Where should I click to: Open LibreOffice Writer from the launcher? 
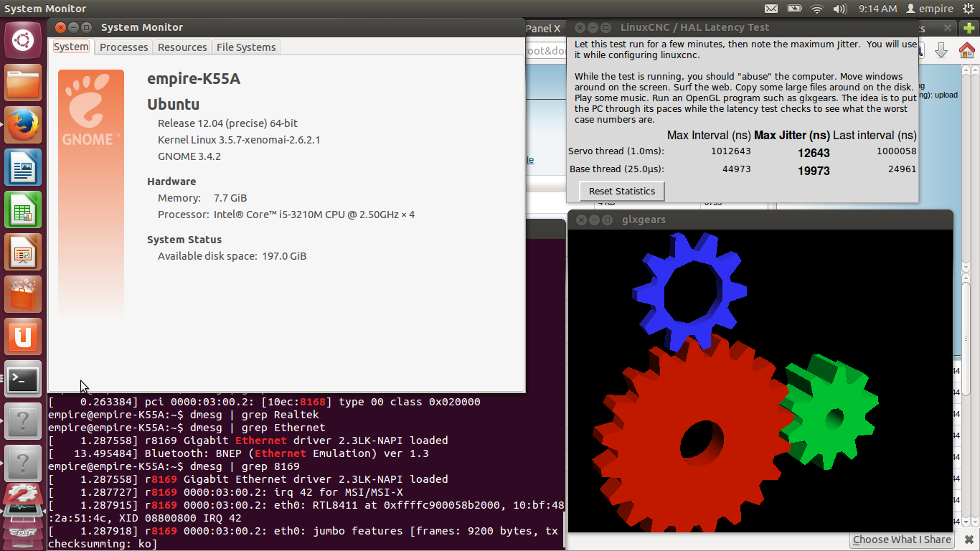[23, 167]
